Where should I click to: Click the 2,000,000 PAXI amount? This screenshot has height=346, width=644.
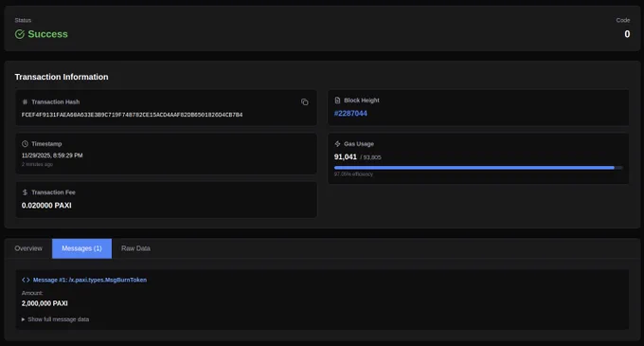[45, 303]
